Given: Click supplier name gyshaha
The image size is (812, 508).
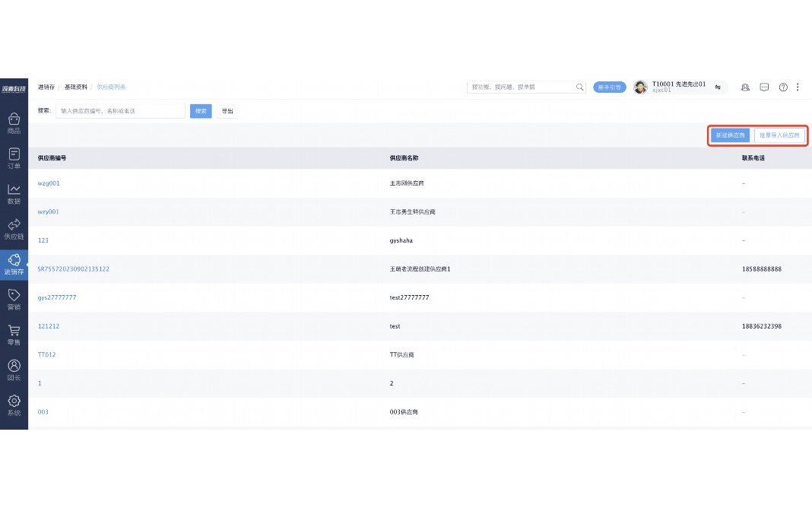Looking at the screenshot, I should tap(401, 240).
